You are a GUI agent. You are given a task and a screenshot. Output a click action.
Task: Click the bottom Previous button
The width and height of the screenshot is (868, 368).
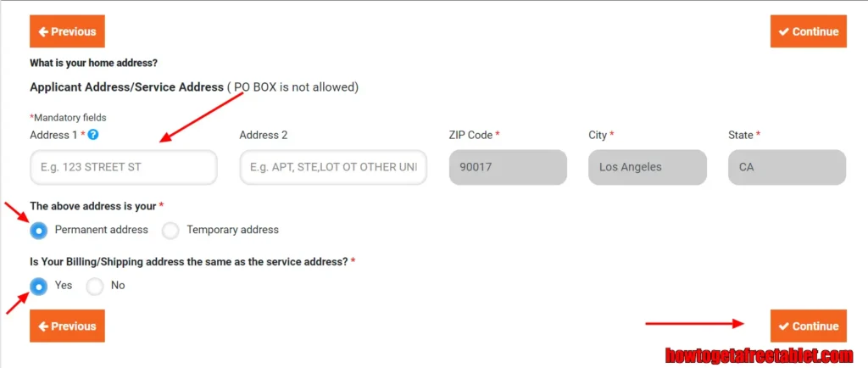67,326
